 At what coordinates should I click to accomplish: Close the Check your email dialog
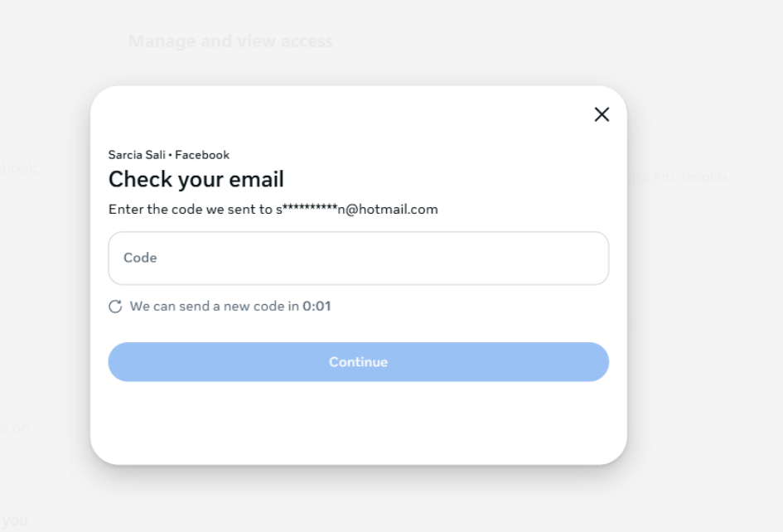click(602, 115)
